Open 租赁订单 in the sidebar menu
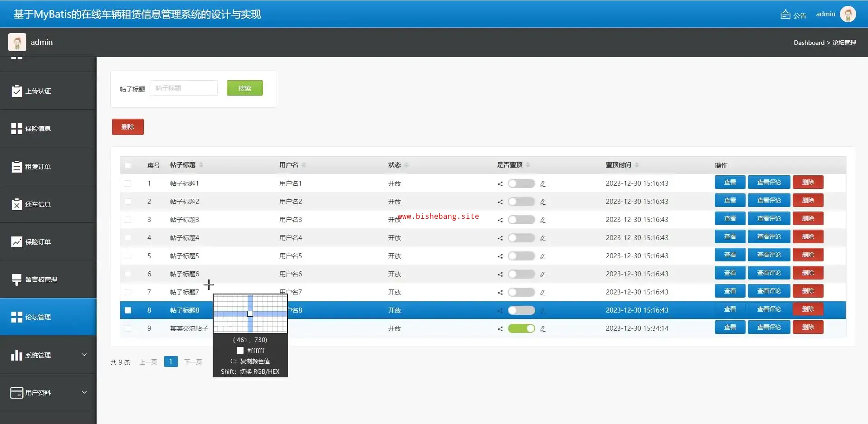The image size is (868, 424). click(38, 167)
